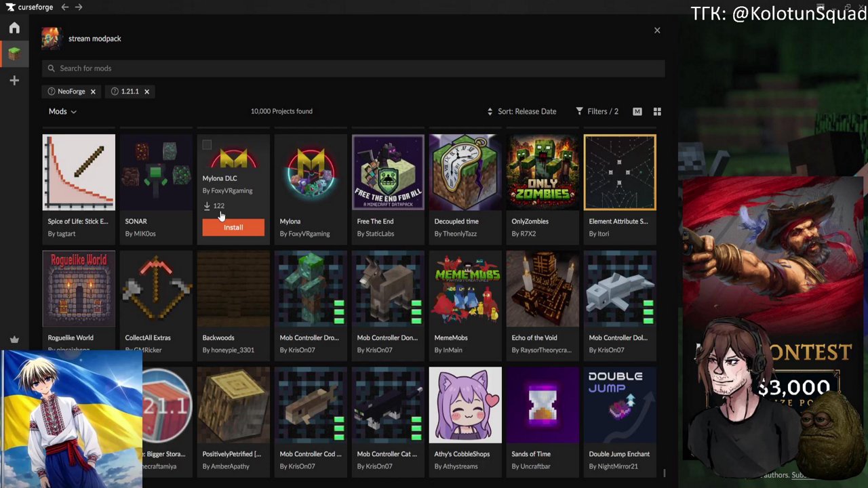The image size is (868, 488).
Task: Open Spice of Life mod thumbnail
Action: tap(79, 173)
